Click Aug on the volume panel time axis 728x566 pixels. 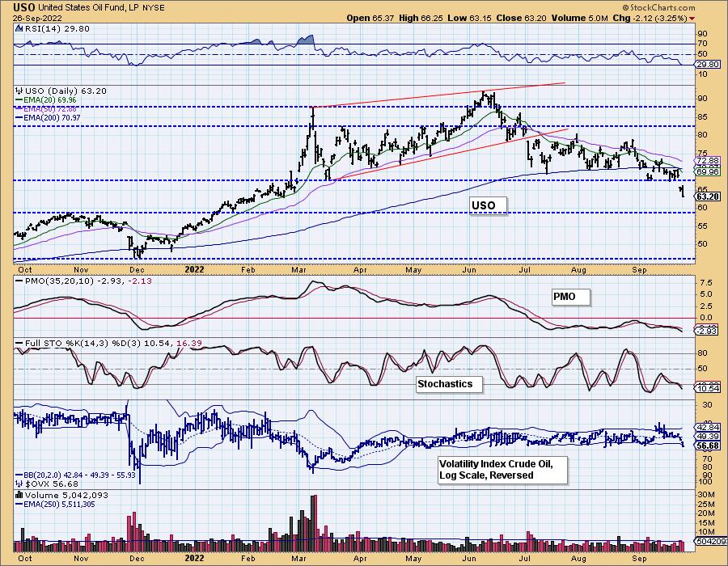click(578, 558)
